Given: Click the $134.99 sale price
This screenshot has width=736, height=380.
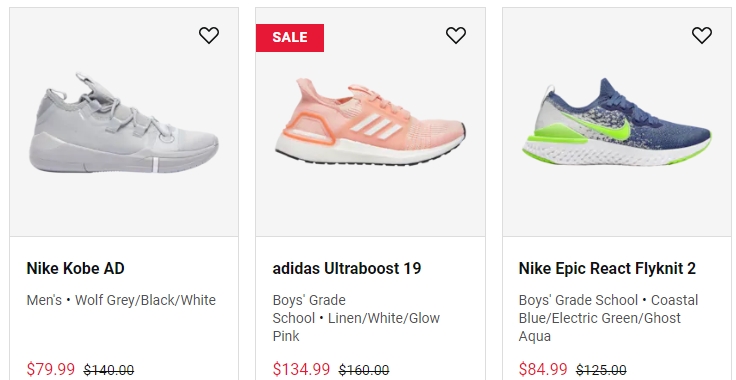Looking at the screenshot, I should pyautogui.click(x=301, y=369).
